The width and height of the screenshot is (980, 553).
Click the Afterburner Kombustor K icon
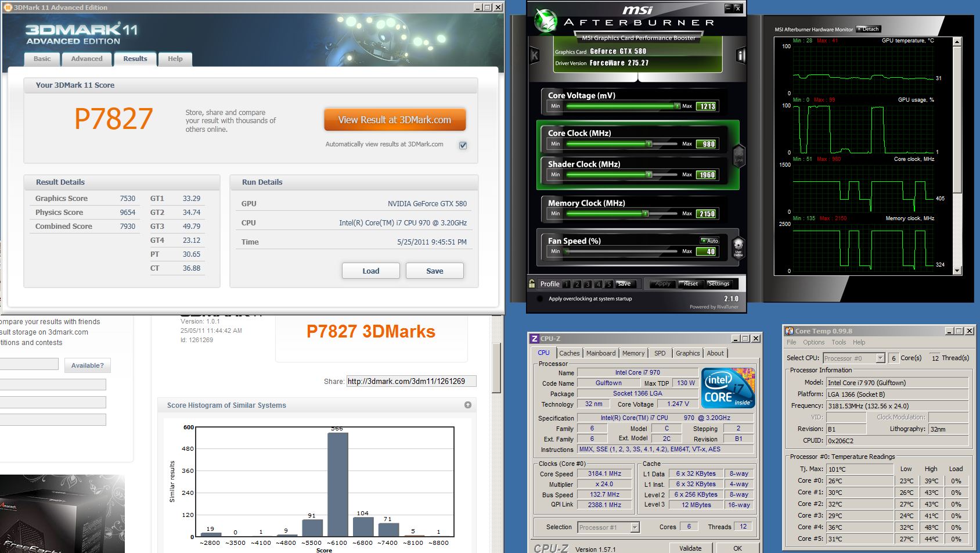[x=535, y=56]
